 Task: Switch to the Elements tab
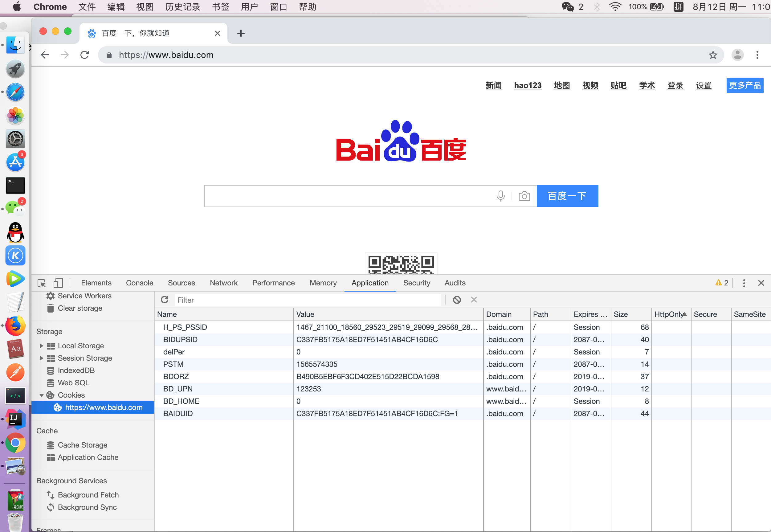[96, 283]
